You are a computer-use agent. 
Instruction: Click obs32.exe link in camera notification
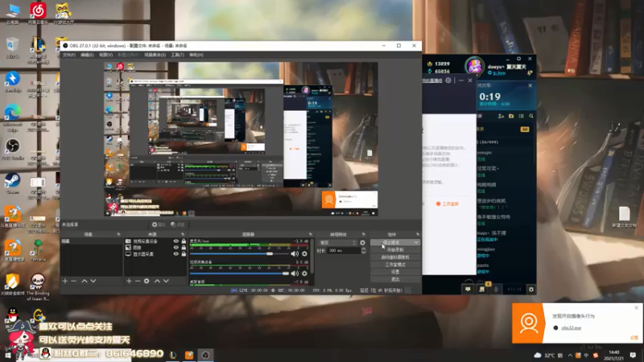coord(571,328)
